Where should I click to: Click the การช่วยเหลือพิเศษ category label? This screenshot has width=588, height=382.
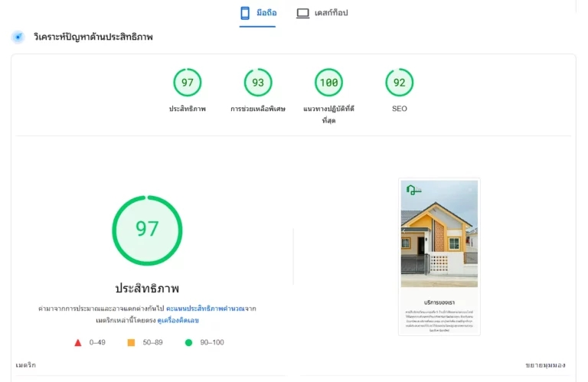[x=258, y=109]
